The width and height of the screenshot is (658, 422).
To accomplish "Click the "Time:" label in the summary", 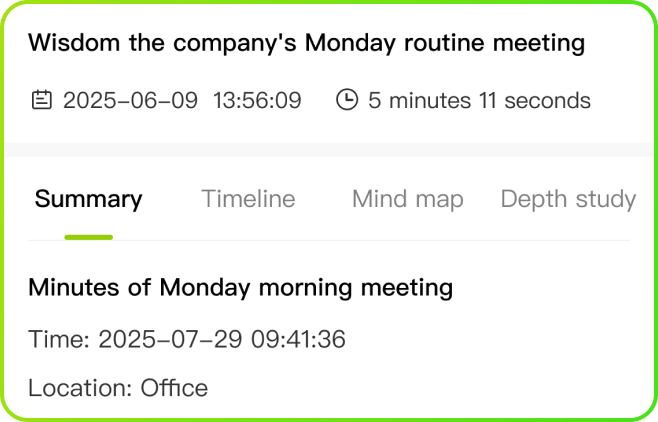I will click(59, 340).
